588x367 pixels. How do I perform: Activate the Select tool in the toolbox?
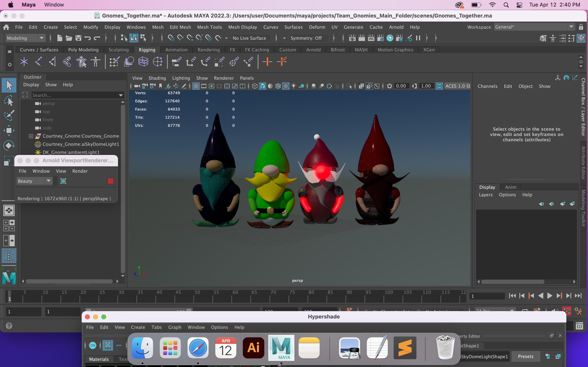9,85
